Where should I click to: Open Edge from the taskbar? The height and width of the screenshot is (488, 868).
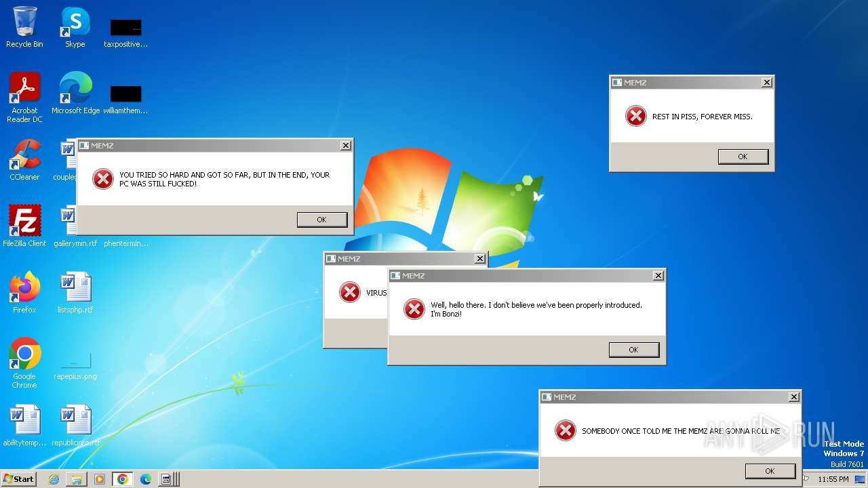coord(145,479)
